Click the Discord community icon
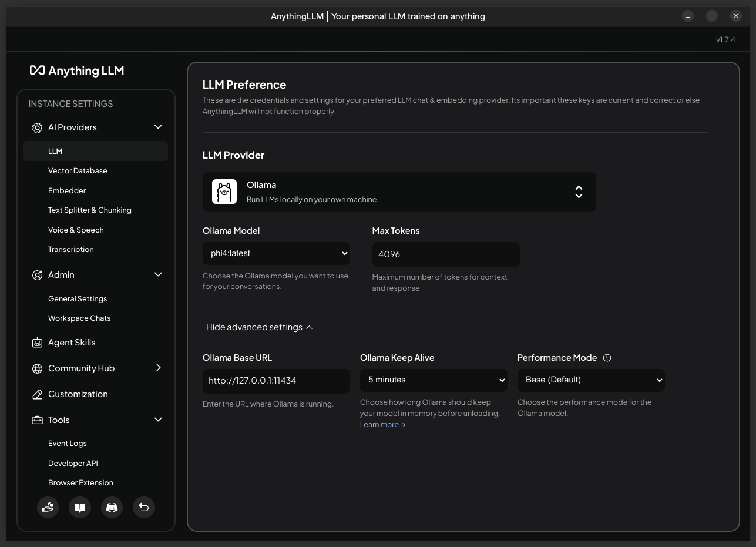 (112, 507)
